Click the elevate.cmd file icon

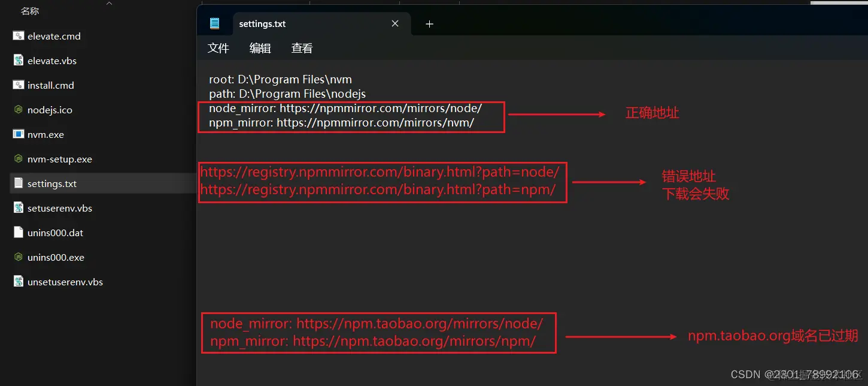click(x=18, y=36)
